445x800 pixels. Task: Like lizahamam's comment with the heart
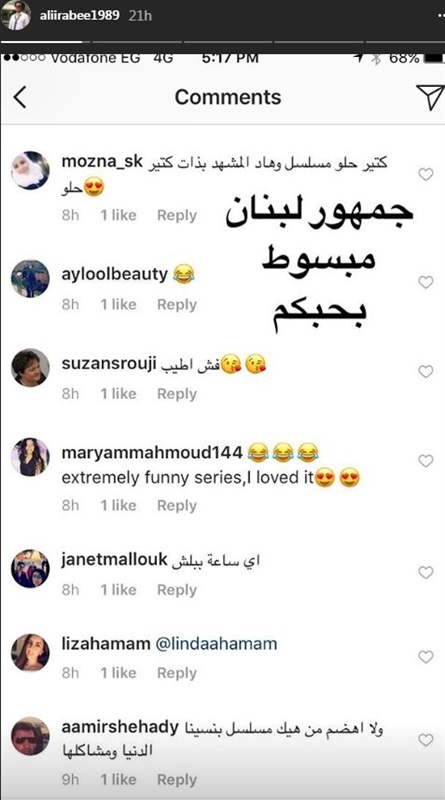(426, 656)
